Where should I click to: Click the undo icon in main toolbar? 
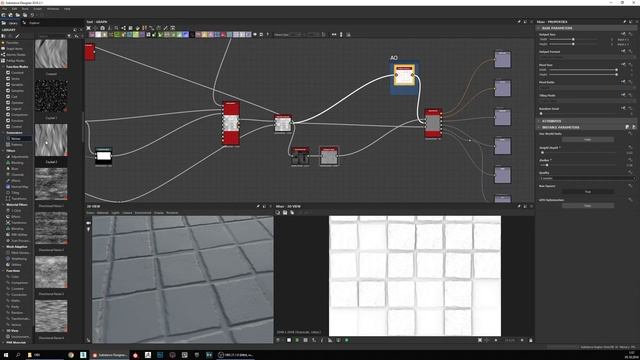[32, 15]
